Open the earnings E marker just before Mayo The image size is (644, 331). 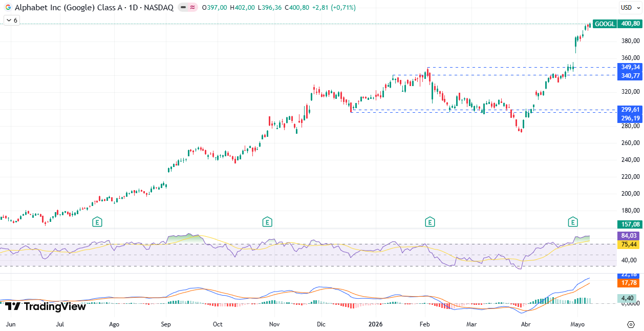coord(573,222)
